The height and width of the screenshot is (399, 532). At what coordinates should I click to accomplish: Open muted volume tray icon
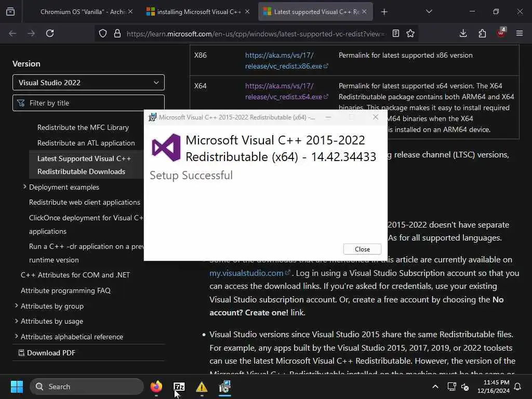465,387
